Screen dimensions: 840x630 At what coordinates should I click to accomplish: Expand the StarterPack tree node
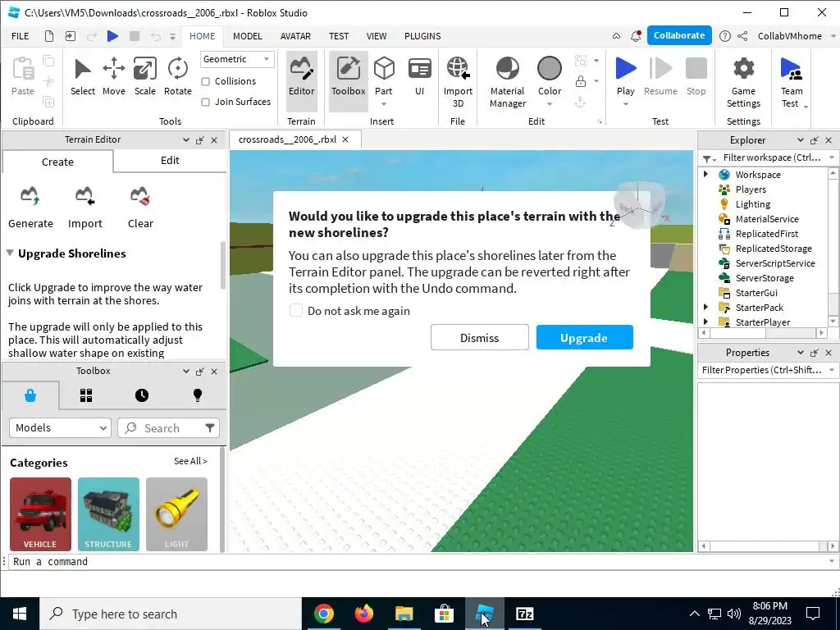tap(705, 307)
